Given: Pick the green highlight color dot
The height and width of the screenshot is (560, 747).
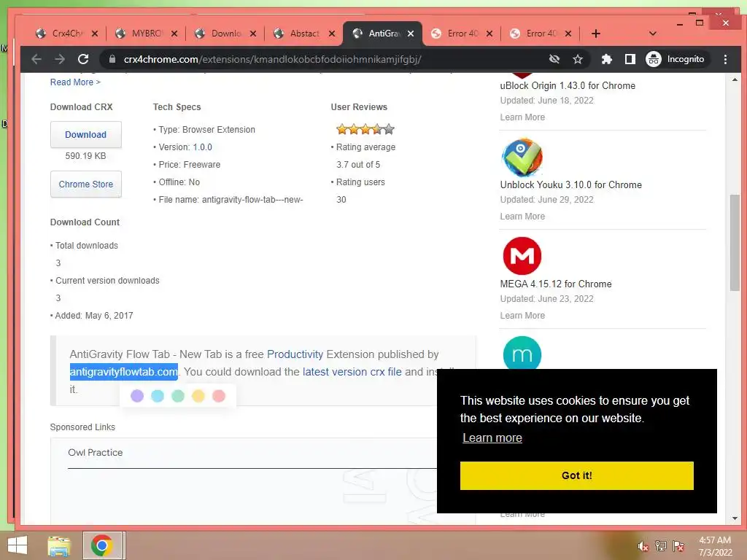Looking at the screenshot, I should pos(178,396).
